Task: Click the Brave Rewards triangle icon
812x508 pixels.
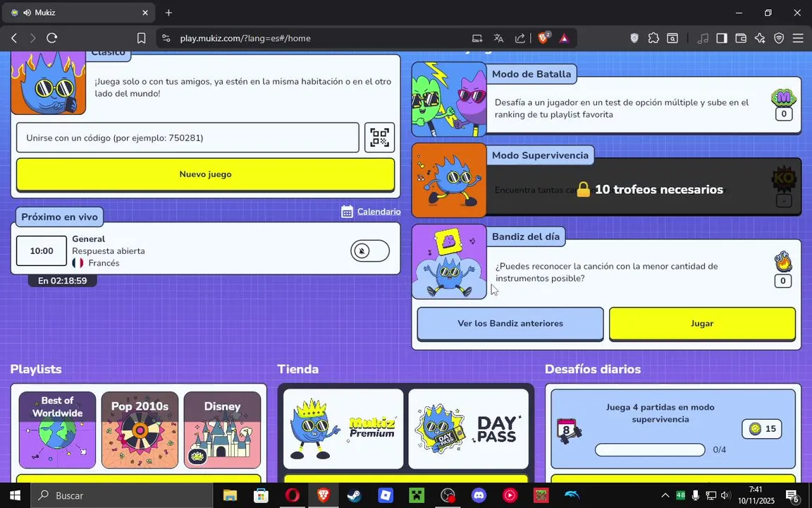Action: [x=564, y=38]
